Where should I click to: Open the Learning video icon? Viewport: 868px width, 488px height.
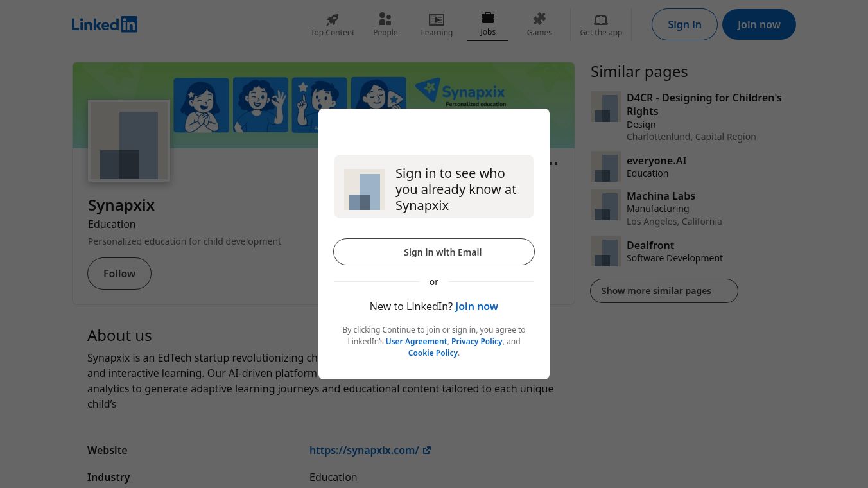[437, 20]
